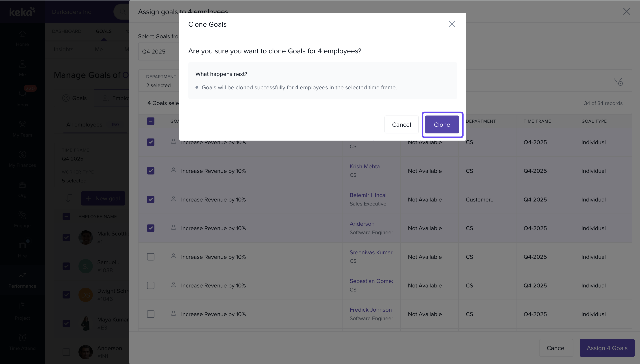Click the Keka logo
640x364 pixels.
(22, 11)
